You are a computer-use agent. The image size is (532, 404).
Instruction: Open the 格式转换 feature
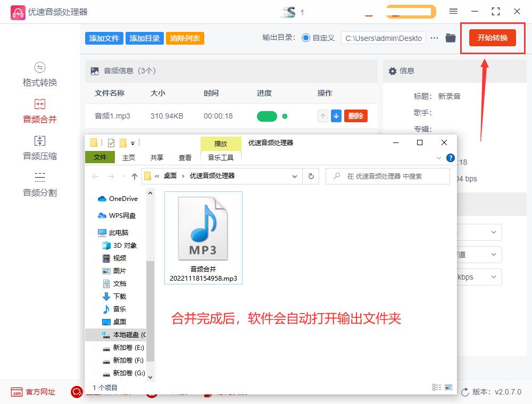point(39,74)
